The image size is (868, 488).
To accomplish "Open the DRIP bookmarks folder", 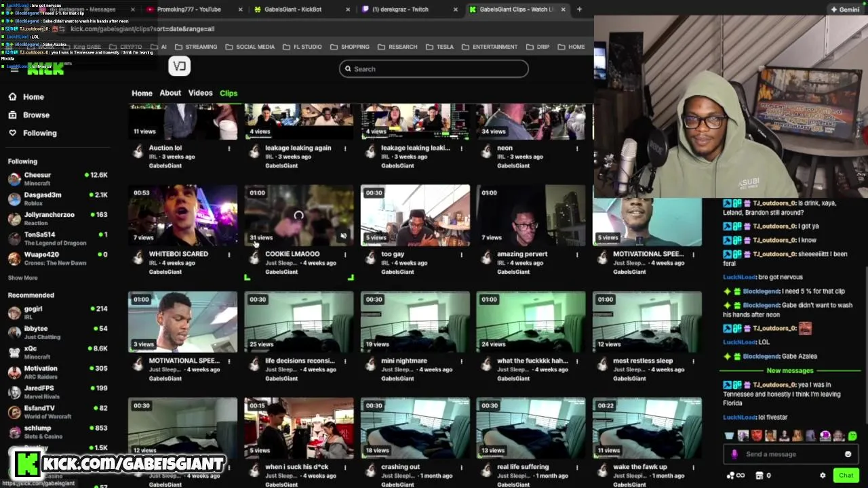I will tap(537, 47).
